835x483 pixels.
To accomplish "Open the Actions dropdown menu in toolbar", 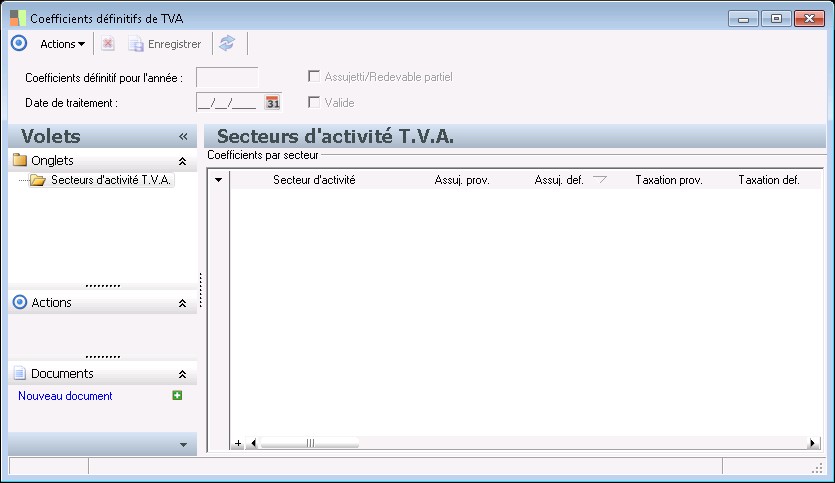I will click(x=62, y=44).
